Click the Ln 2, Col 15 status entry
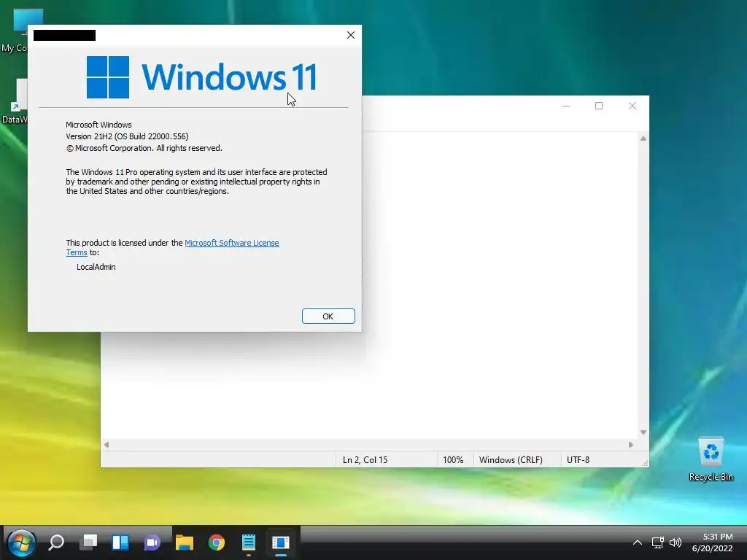The width and height of the screenshot is (747, 560). [365, 460]
